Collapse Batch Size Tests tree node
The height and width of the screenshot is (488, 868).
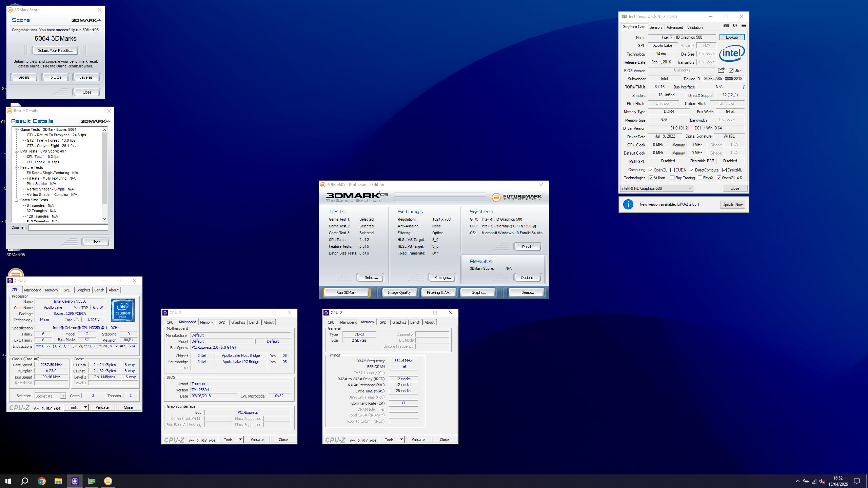coord(16,200)
